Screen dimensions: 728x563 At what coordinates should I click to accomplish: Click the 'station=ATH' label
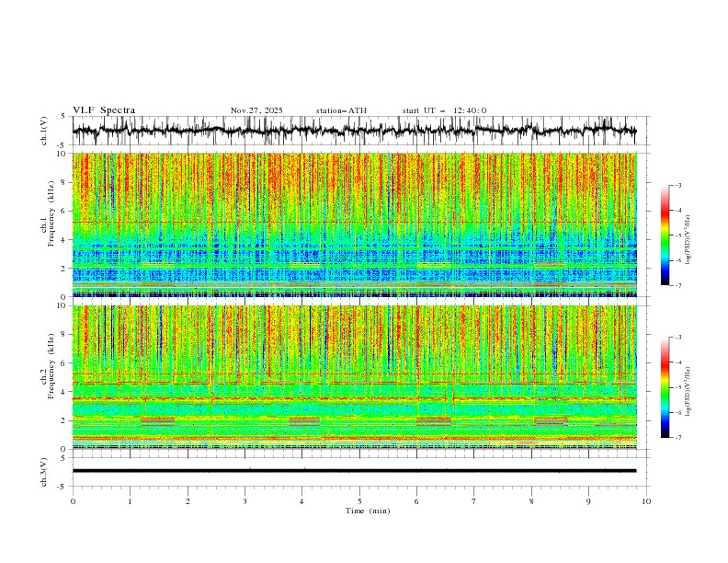coord(341,110)
